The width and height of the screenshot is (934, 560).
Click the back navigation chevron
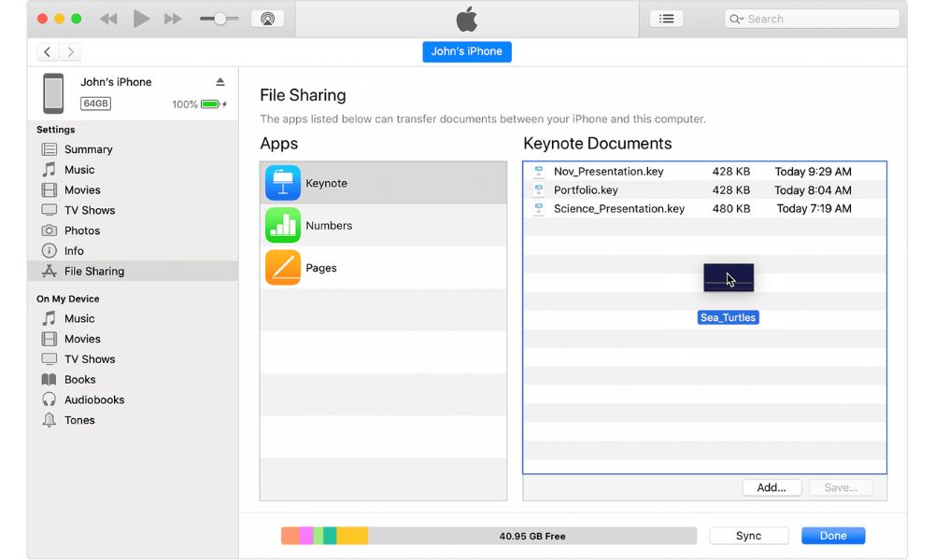click(x=47, y=51)
